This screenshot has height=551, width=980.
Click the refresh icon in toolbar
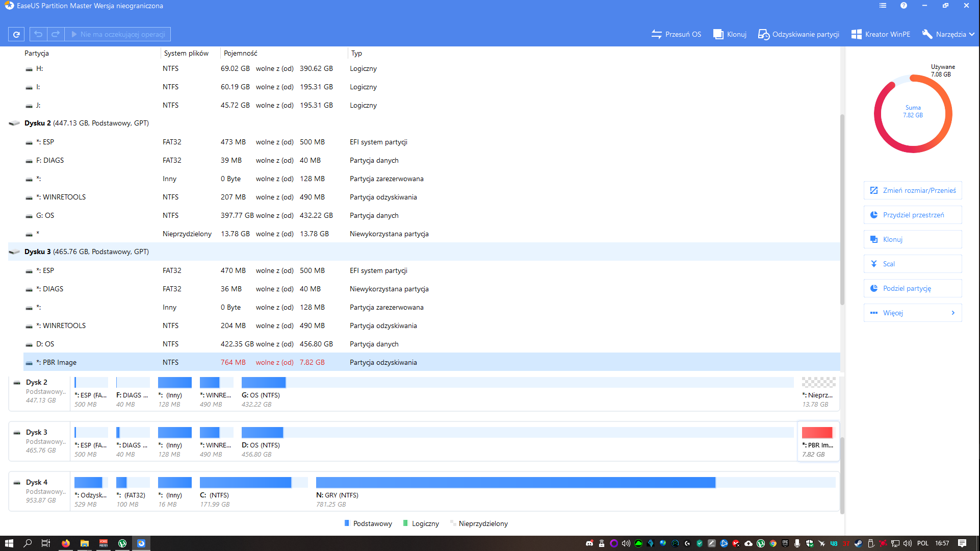(x=16, y=34)
